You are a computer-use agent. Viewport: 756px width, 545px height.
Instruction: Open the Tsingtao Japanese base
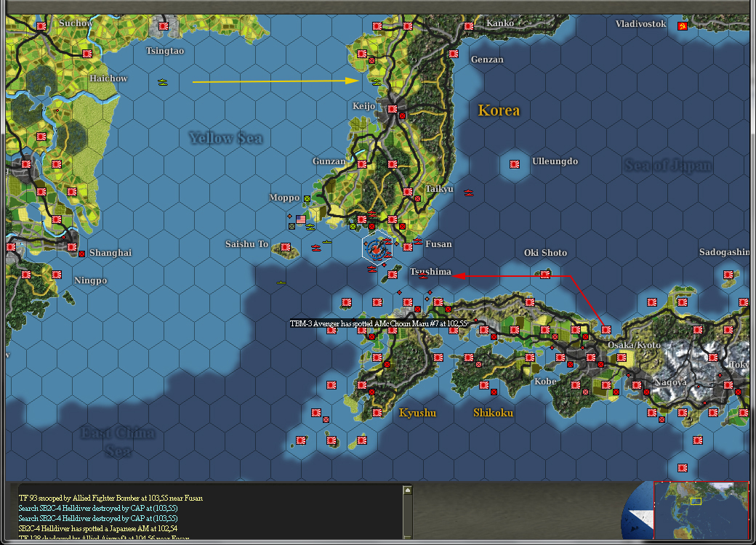point(164,26)
